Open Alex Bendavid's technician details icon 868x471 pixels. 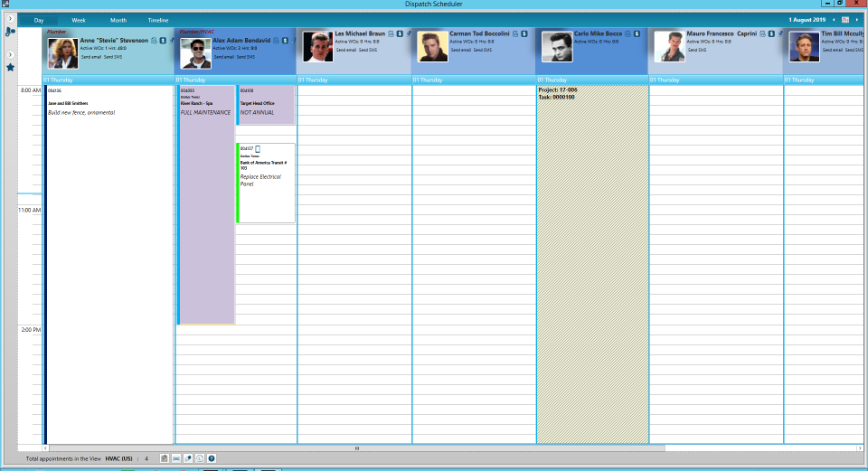point(277,41)
